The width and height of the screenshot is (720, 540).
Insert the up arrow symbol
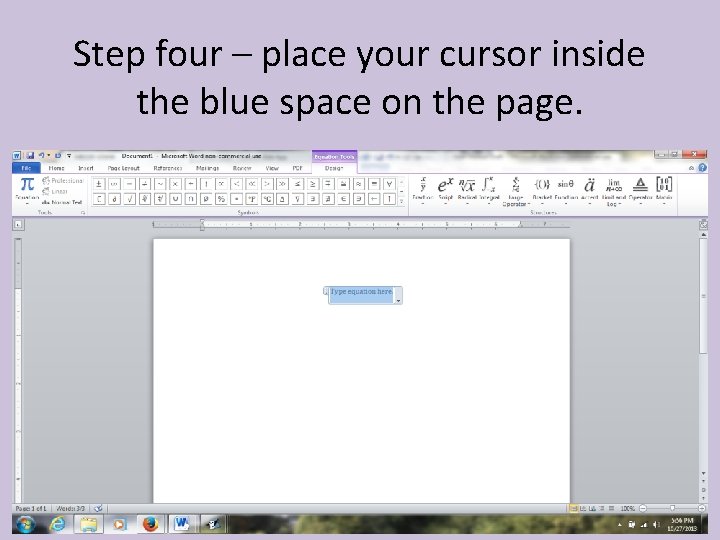[x=389, y=199]
